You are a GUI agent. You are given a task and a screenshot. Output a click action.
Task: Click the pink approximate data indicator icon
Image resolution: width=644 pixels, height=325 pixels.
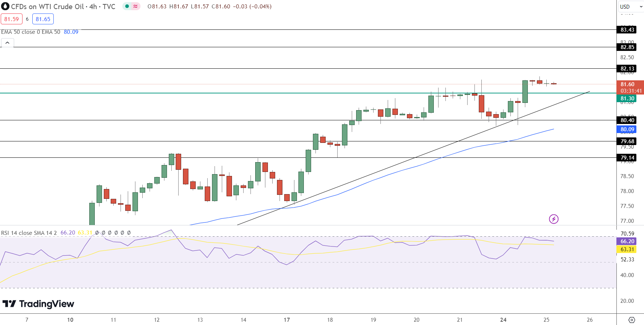(x=135, y=6)
